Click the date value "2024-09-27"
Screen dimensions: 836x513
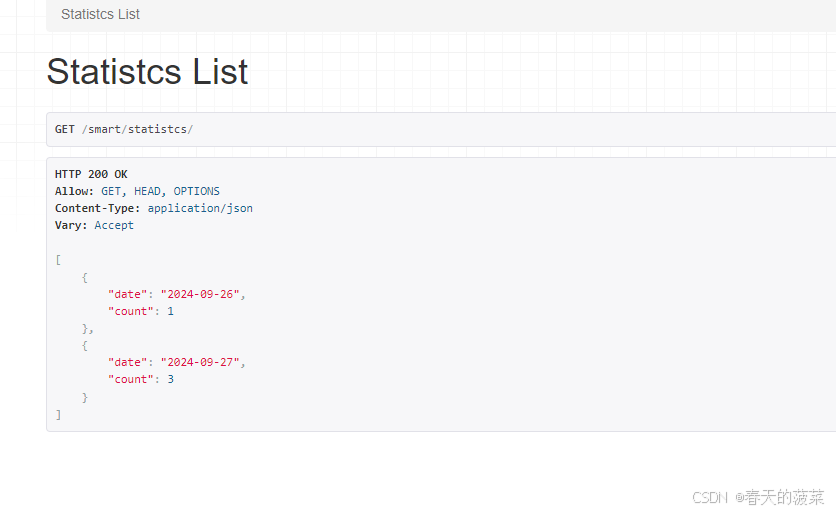click(x=200, y=363)
